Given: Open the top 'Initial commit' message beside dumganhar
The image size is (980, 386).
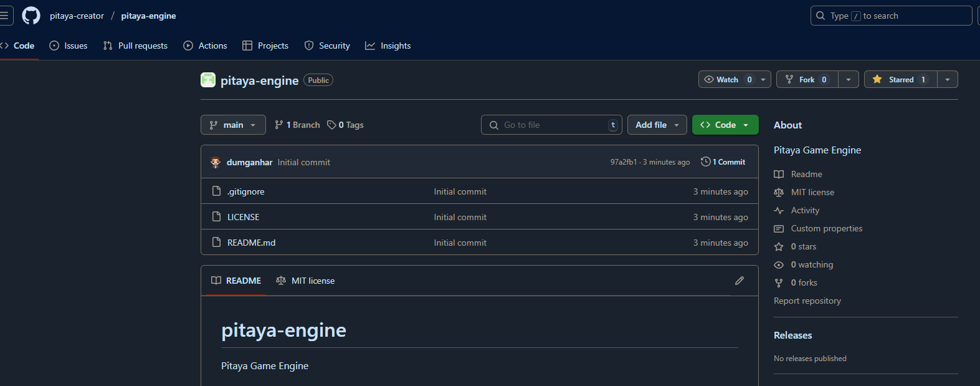Looking at the screenshot, I should pyautogui.click(x=303, y=162).
